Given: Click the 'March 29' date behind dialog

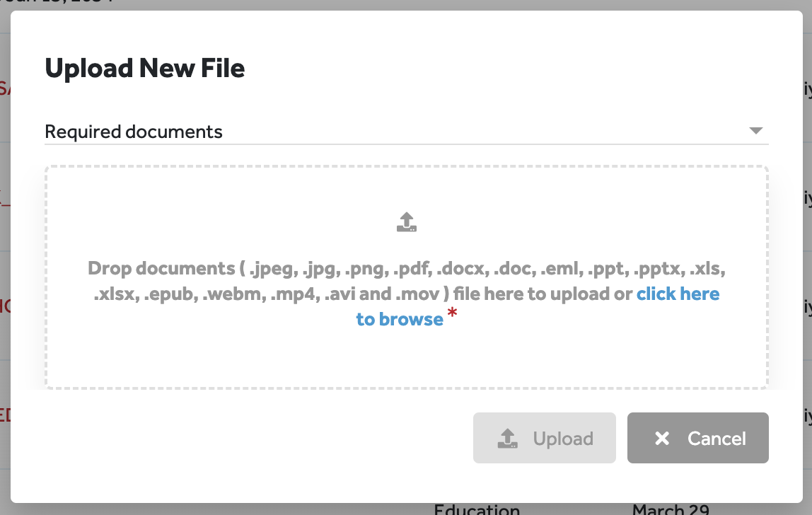Looking at the screenshot, I should click(671, 509).
